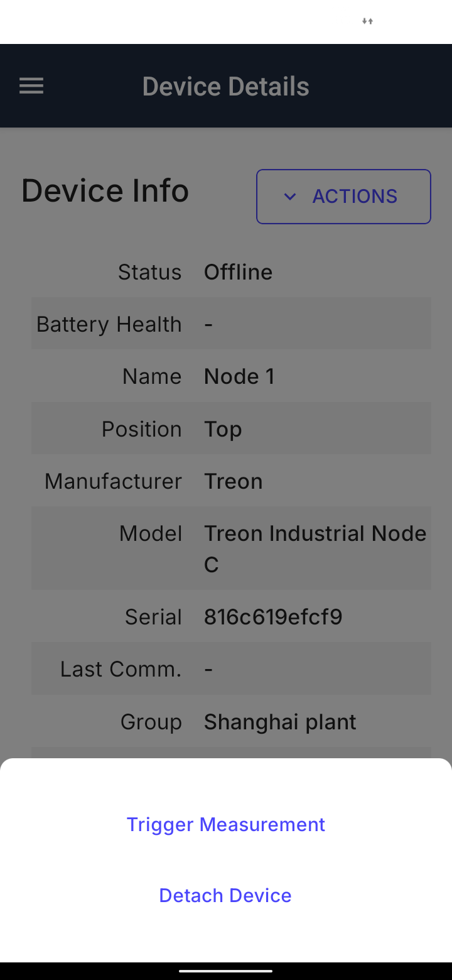Click the device name Node 1
Viewport: 452px width, 980px height.
[239, 376]
